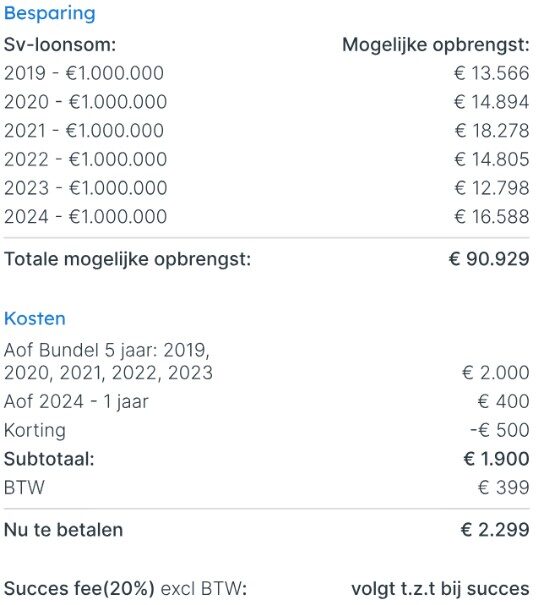Screen dimensions: 547x605
Task: Click the Succes fee(20%) label
Action: pos(79,589)
